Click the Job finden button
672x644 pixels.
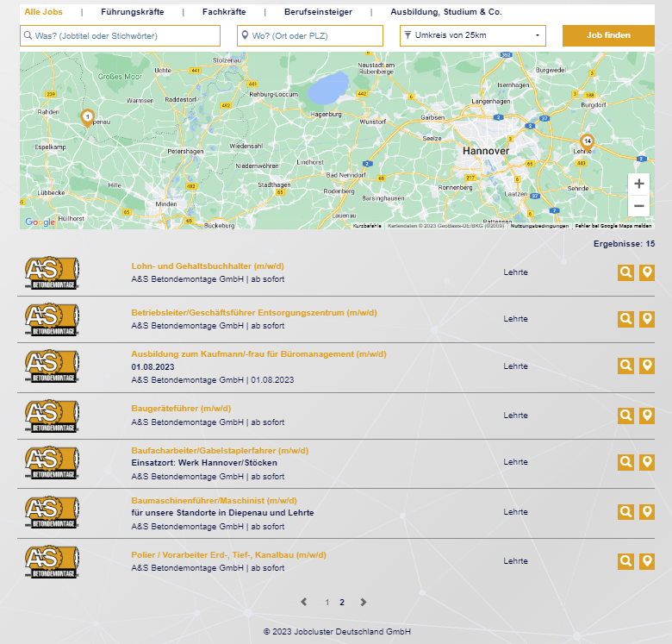pos(608,35)
